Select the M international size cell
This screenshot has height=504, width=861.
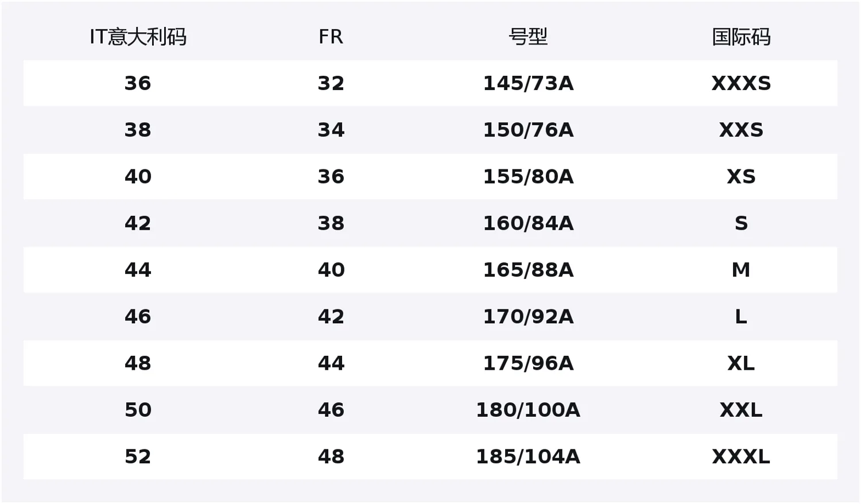(x=741, y=270)
